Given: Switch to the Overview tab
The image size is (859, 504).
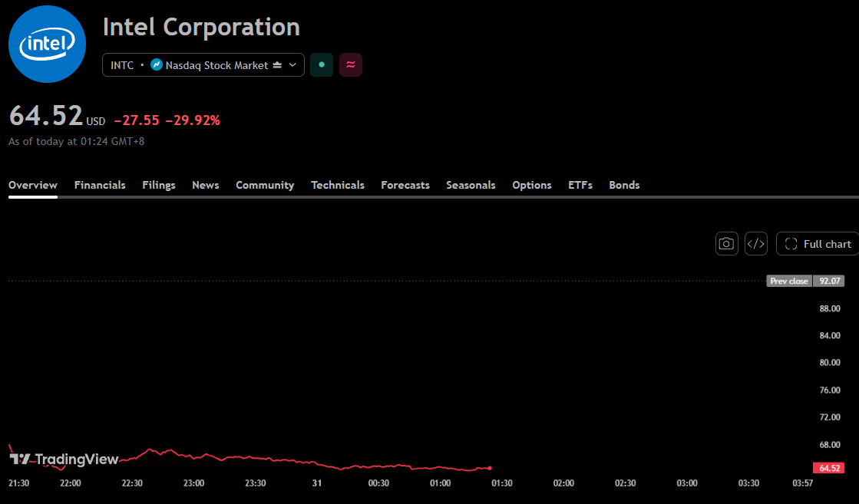Looking at the screenshot, I should pyautogui.click(x=33, y=185).
